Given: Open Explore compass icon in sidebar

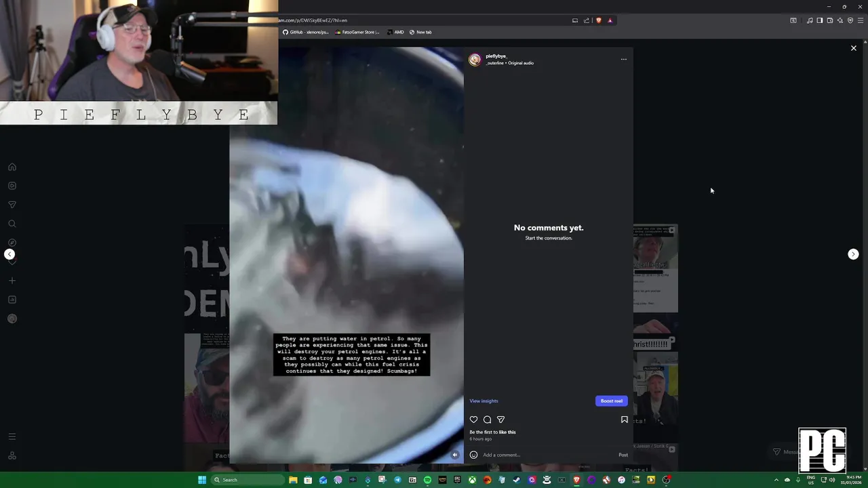Looking at the screenshot, I should pos(12,243).
